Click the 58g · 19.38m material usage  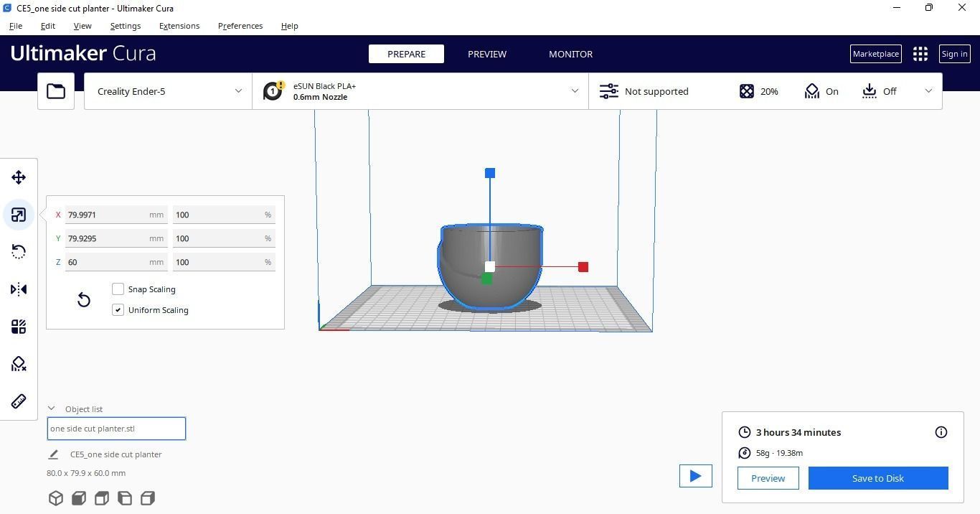click(779, 453)
